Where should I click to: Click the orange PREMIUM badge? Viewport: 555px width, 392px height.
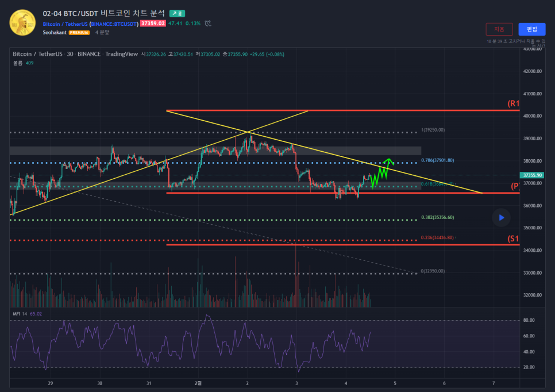[79, 33]
